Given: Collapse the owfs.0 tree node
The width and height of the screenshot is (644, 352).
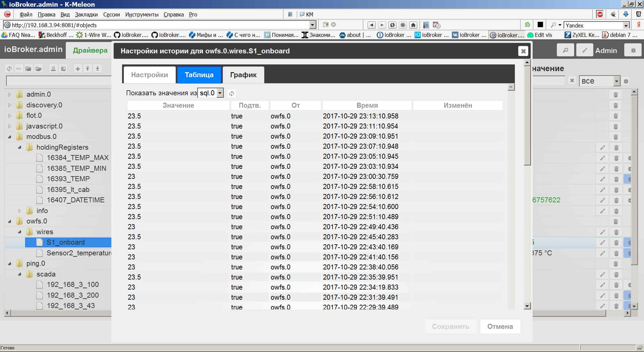Looking at the screenshot, I should coord(10,221).
